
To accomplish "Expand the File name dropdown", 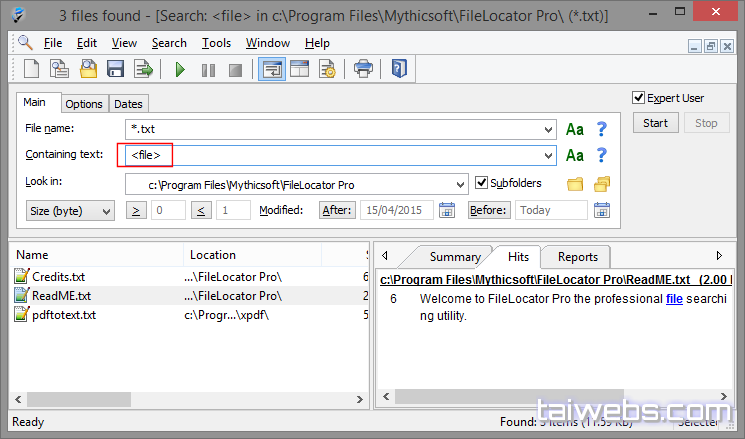I will pos(548,129).
